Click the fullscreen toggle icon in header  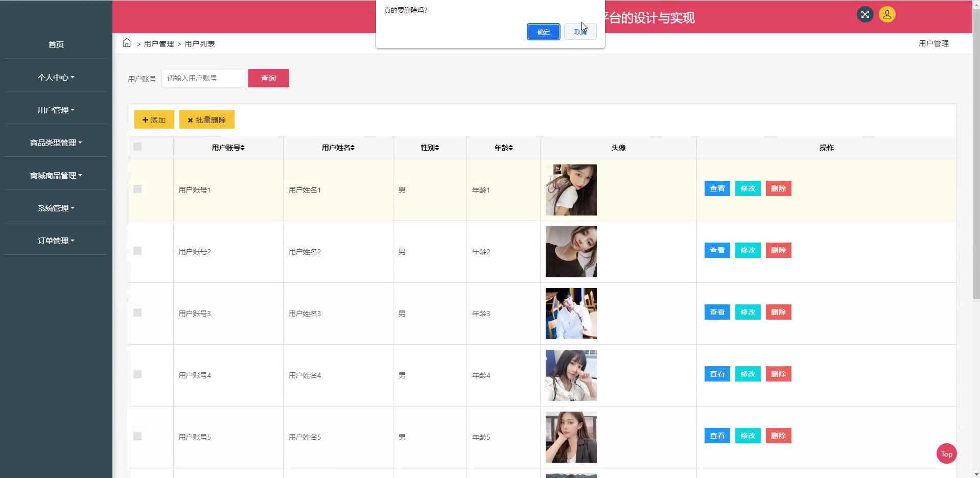[865, 14]
